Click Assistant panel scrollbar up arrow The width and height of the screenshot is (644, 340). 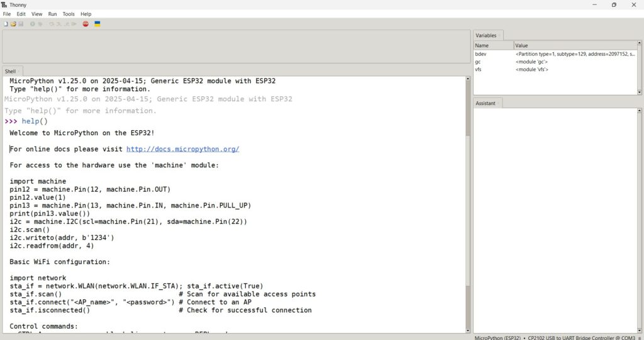click(x=640, y=111)
